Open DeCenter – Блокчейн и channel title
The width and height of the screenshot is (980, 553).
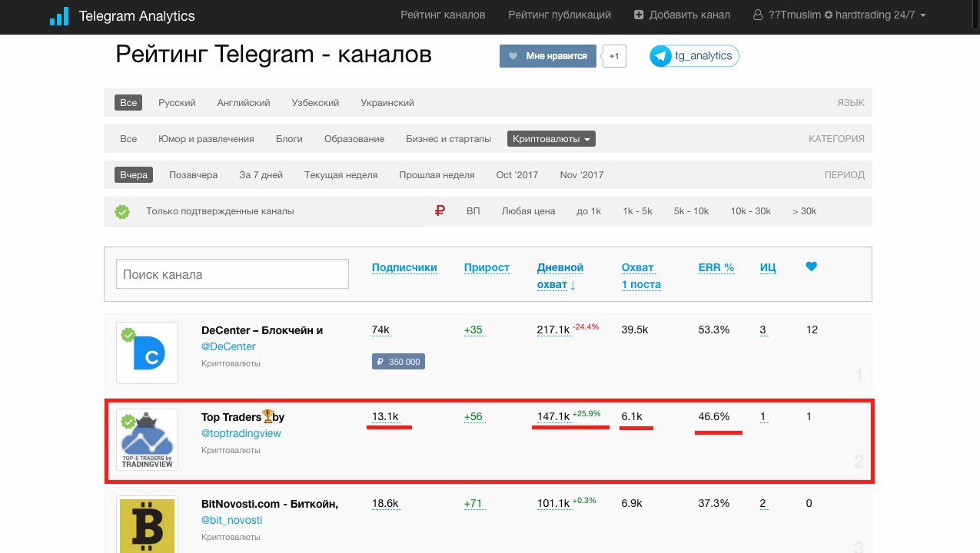coord(262,330)
